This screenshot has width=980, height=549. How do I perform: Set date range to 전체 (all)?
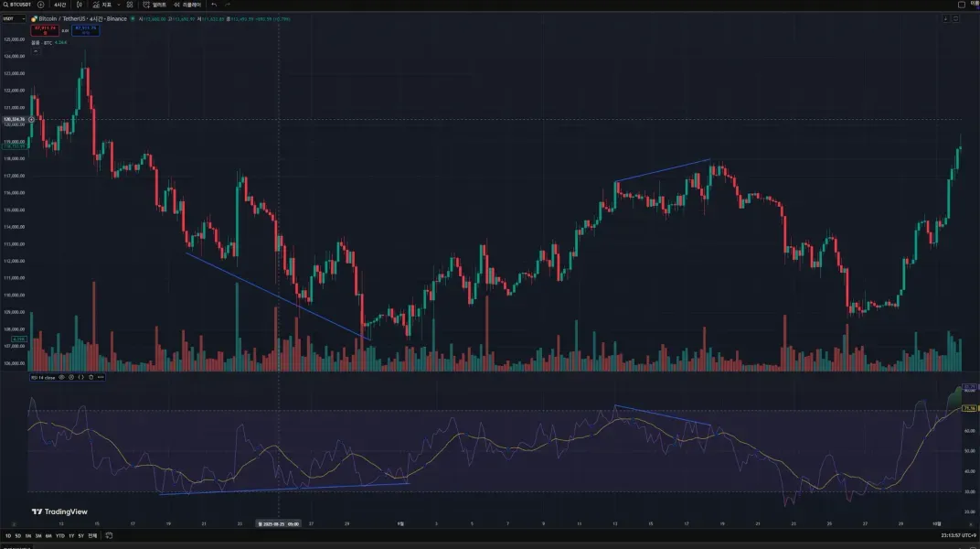click(x=92, y=536)
